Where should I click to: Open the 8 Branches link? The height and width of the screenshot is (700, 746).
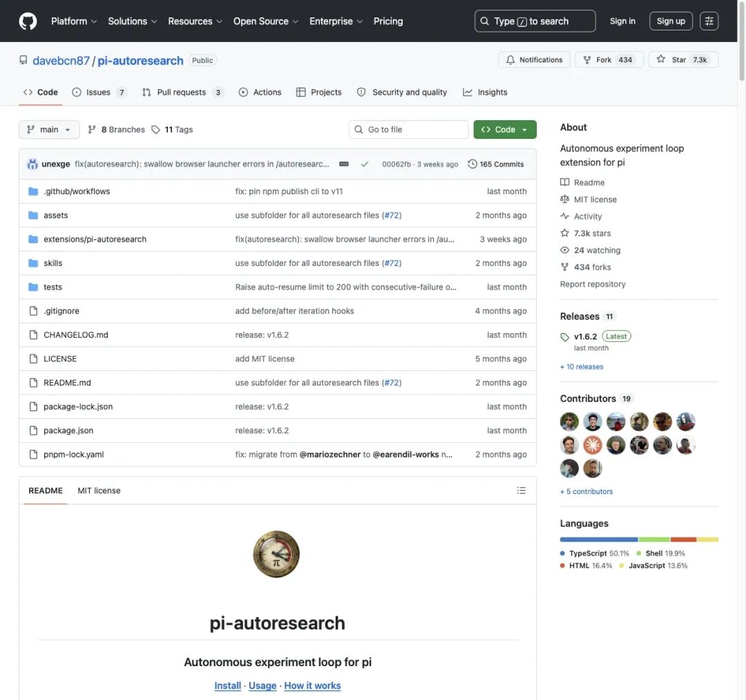(x=117, y=129)
